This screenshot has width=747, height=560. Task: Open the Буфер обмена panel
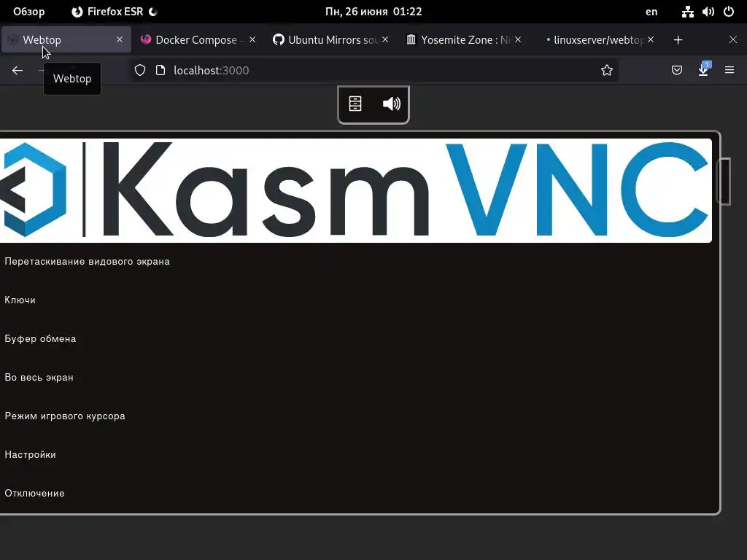(41, 338)
